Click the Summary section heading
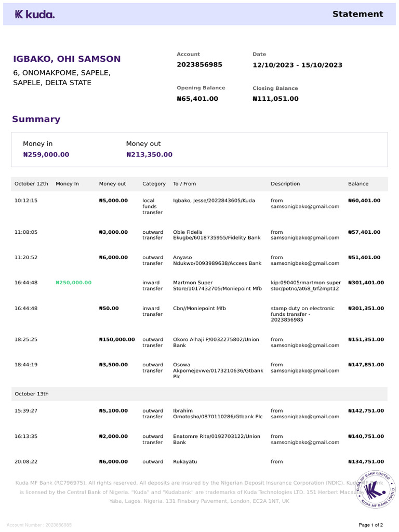 pos(36,119)
